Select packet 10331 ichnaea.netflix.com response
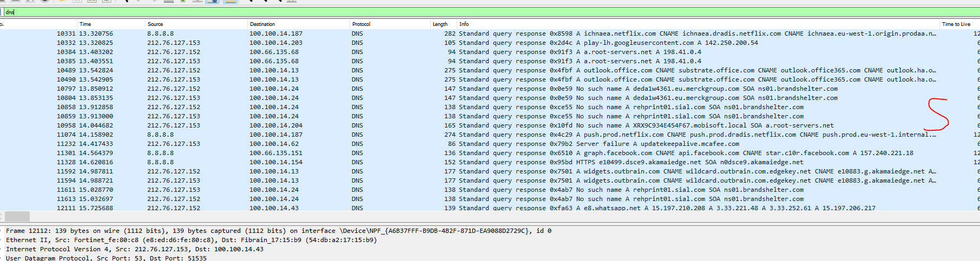Viewport: 980px width, 261px height. point(490,34)
